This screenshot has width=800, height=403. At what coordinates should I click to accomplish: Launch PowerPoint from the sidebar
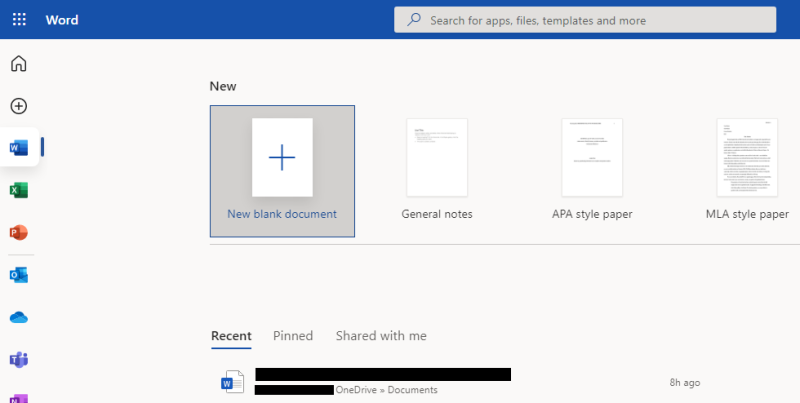(x=19, y=232)
